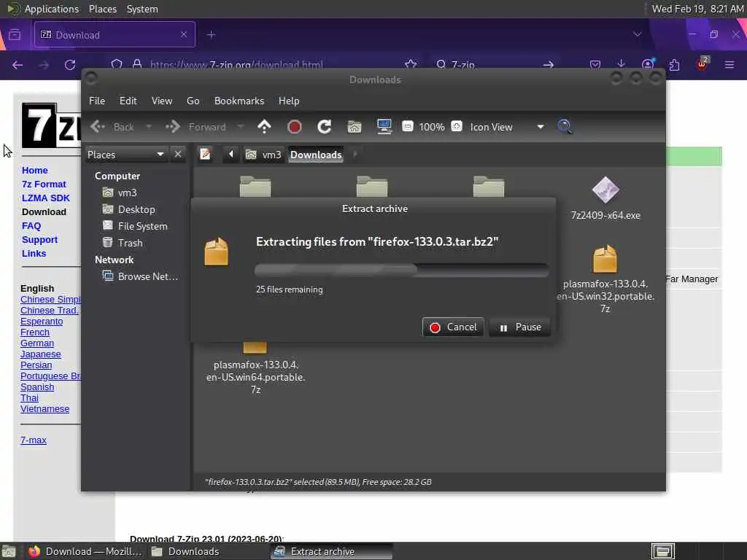This screenshot has width=747, height=560.
Task: Reset zoom via 100% label
Action: [x=432, y=127]
